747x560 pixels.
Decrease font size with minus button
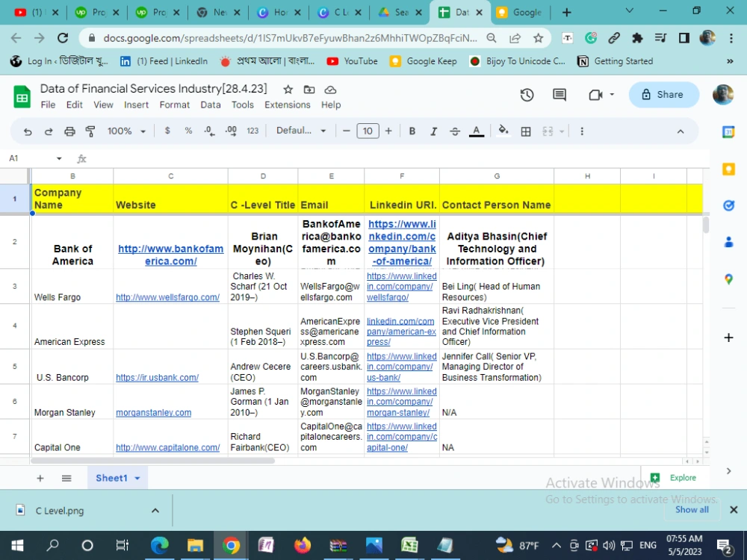point(347,131)
